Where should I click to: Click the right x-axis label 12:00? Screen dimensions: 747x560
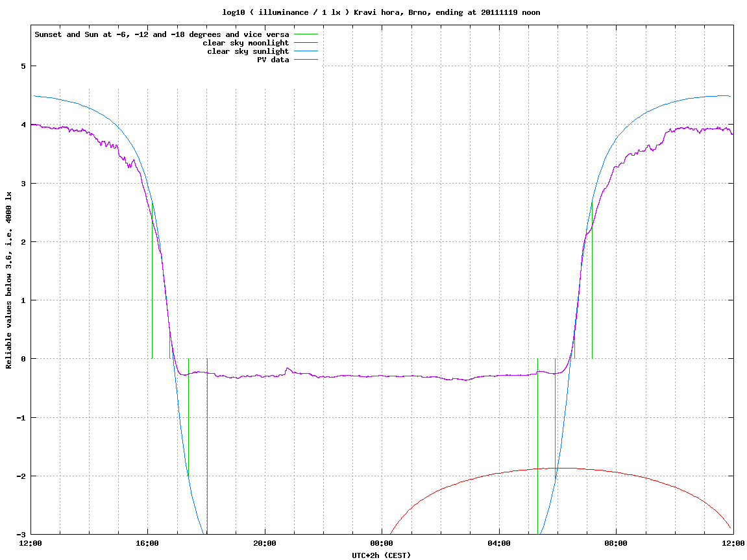pyautogui.click(x=733, y=543)
